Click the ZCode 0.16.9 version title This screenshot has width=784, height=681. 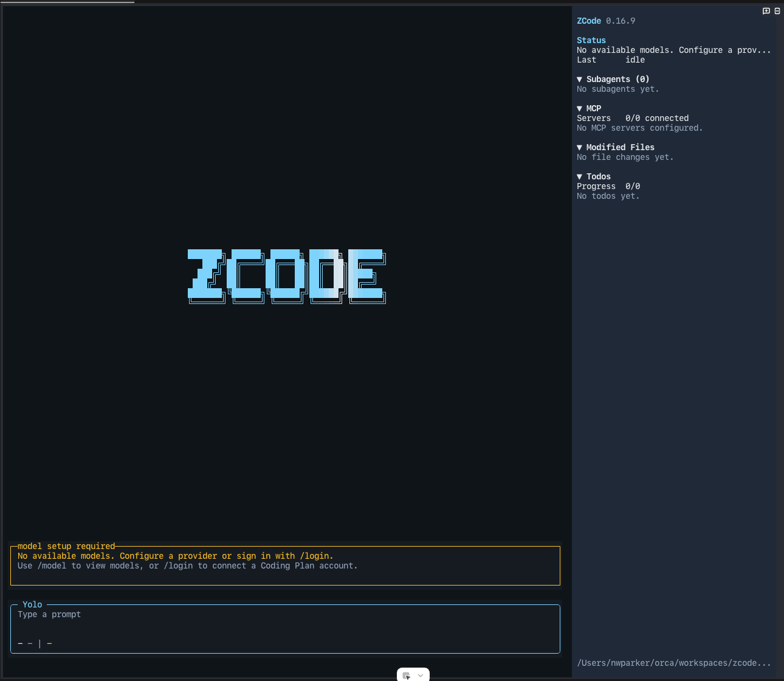coord(606,21)
